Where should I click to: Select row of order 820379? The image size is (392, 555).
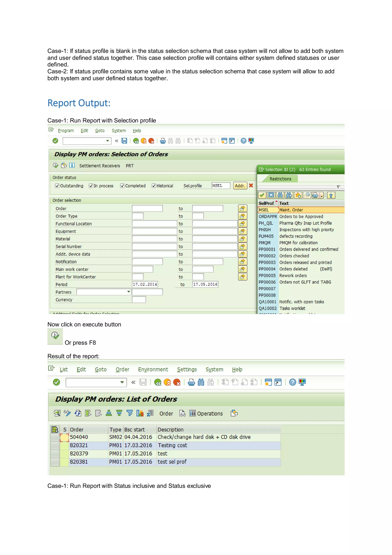point(55,454)
